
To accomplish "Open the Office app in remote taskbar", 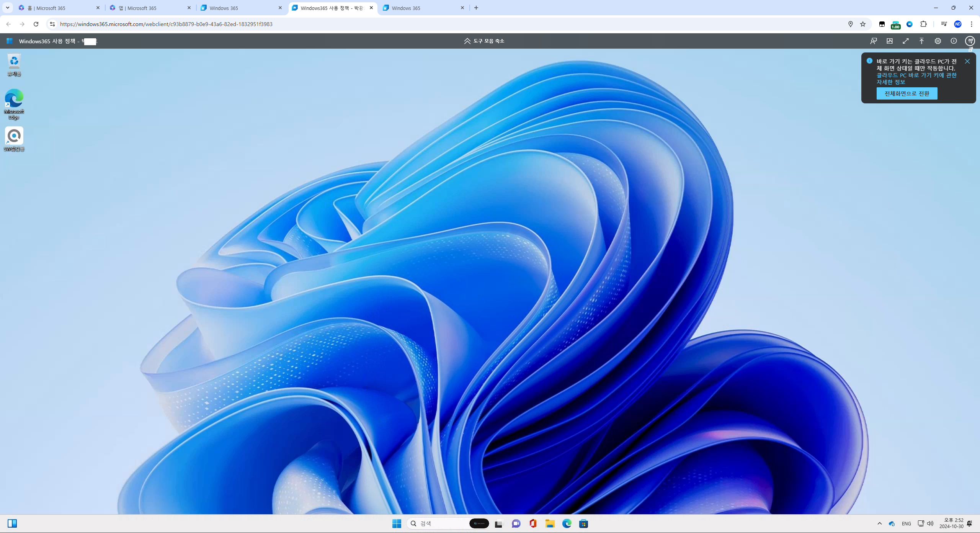I will tap(533, 523).
